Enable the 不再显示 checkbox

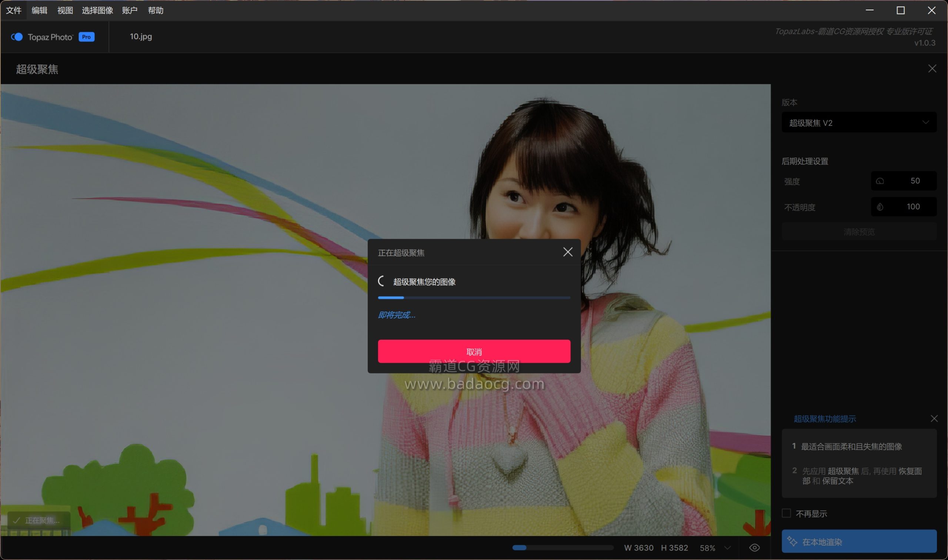click(787, 513)
